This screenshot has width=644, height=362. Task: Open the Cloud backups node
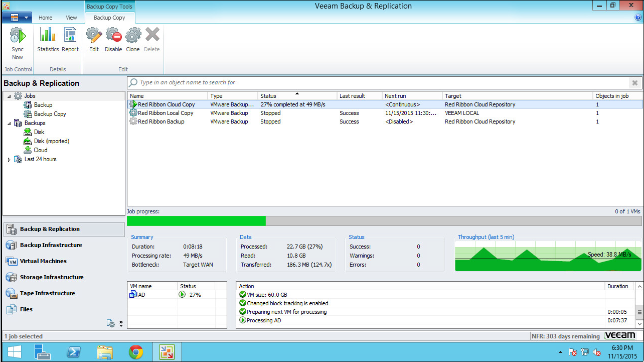pos(41,150)
